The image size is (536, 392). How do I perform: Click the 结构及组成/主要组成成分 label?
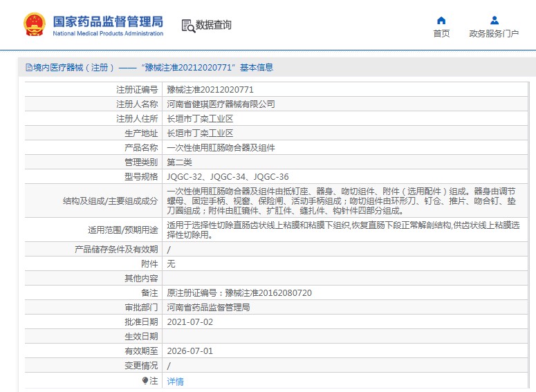(111, 200)
